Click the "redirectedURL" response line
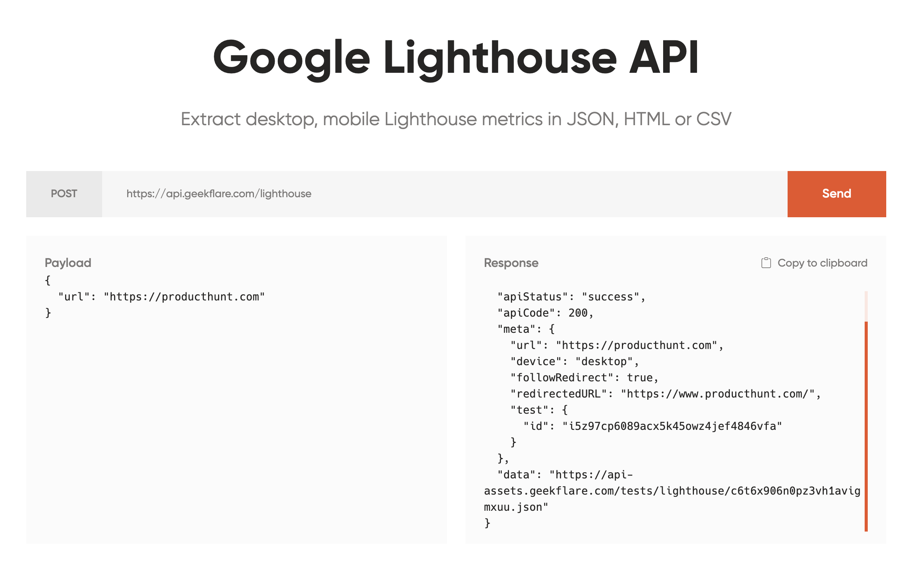Image resolution: width=924 pixels, height=577 pixels. pos(665,394)
